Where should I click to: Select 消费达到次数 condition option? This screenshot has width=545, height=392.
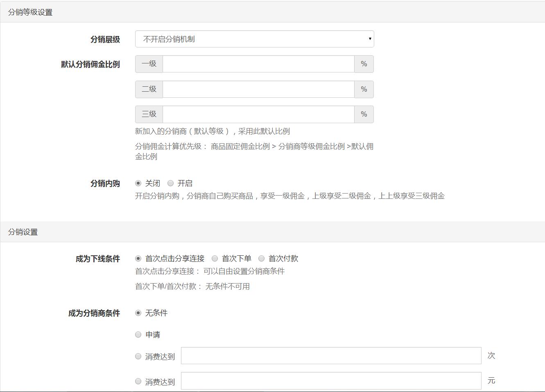[x=138, y=356]
